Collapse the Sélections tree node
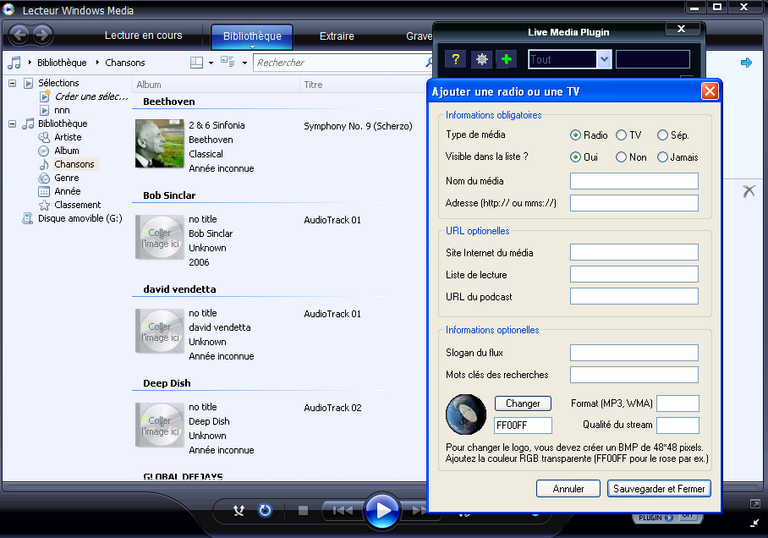 click(x=12, y=83)
